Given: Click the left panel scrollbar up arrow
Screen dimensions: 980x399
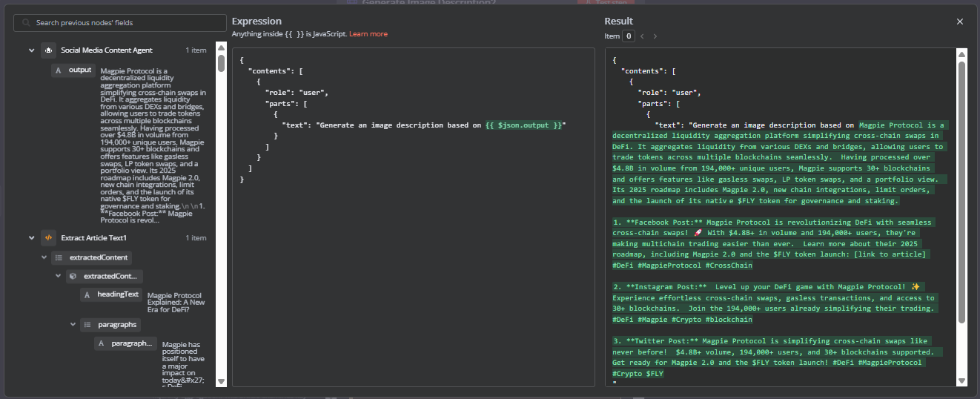Looking at the screenshot, I should tap(221, 47).
